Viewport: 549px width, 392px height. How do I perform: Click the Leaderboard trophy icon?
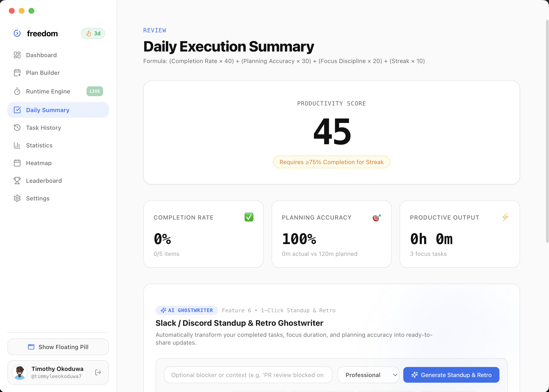(17, 181)
